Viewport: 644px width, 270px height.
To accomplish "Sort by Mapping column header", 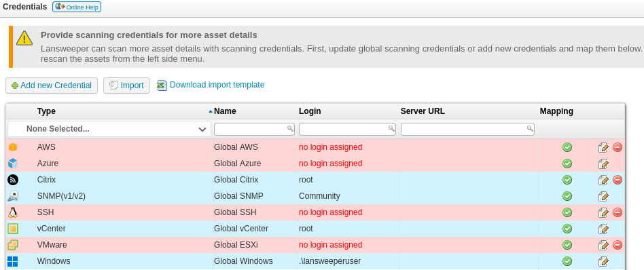I will click(556, 111).
